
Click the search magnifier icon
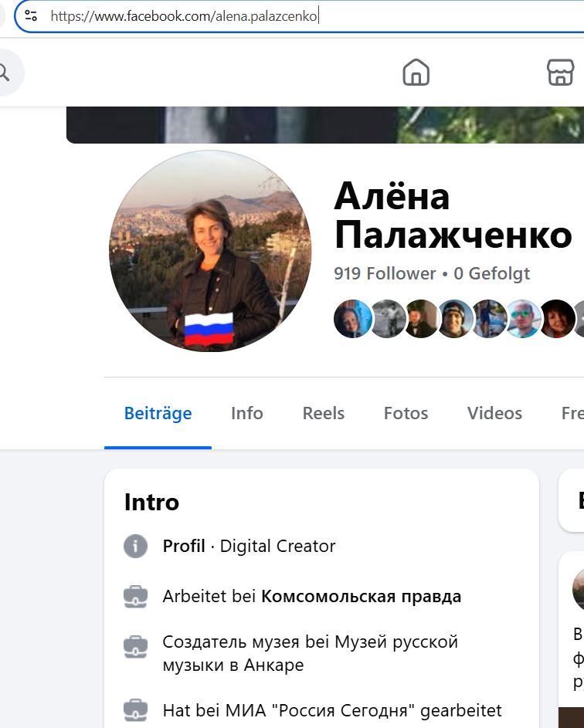[x=4, y=73]
